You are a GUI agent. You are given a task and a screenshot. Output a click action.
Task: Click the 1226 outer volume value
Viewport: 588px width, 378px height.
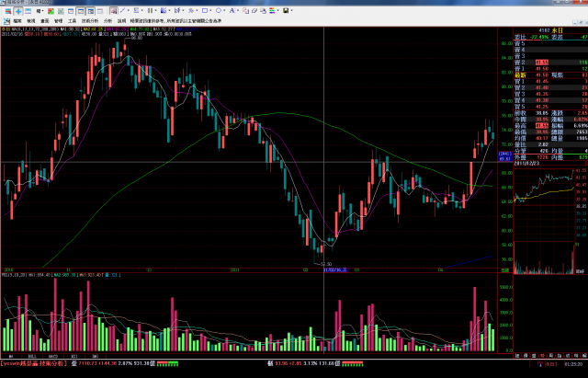pos(542,157)
